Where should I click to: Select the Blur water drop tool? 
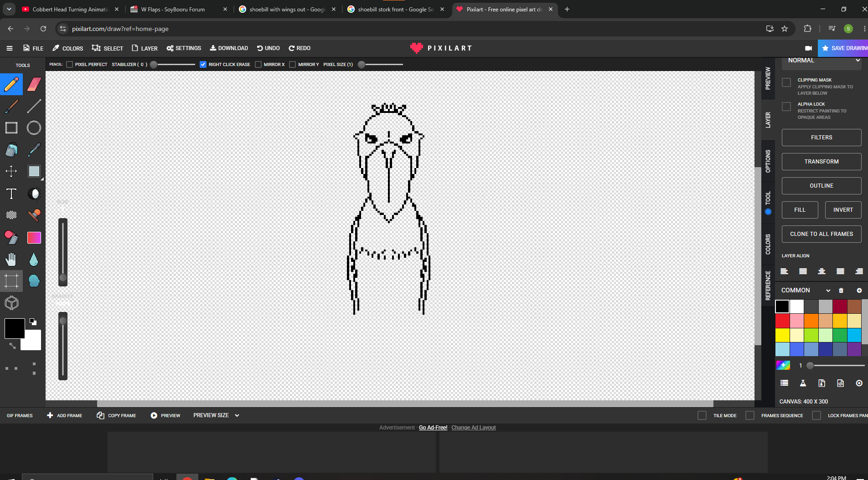34,260
